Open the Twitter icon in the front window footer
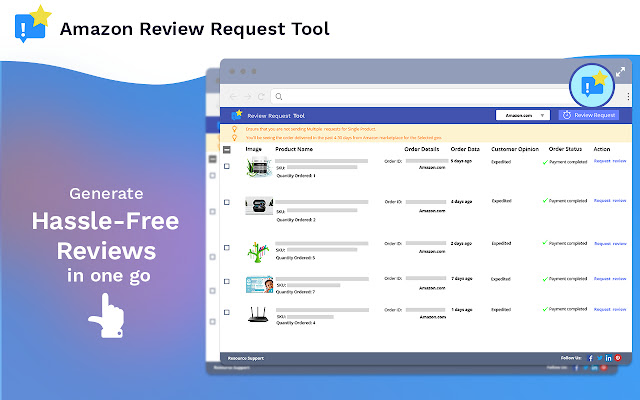This screenshot has height=400, width=640. pyautogui.click(x=600, y=358)
